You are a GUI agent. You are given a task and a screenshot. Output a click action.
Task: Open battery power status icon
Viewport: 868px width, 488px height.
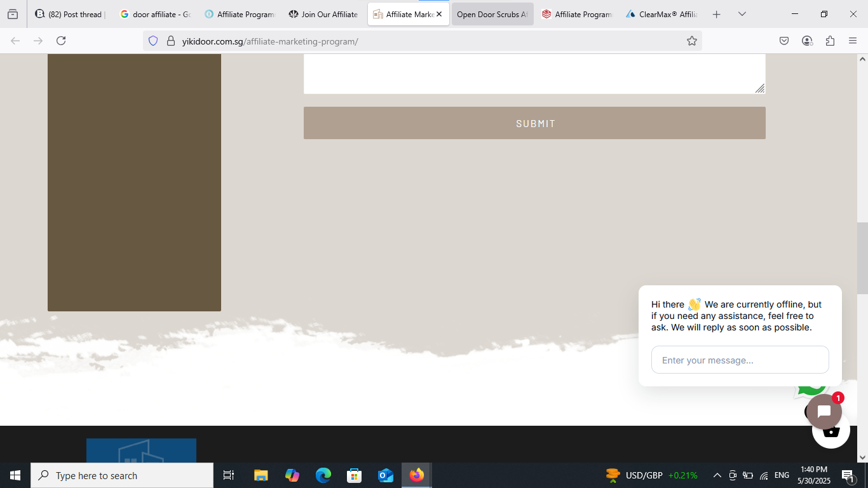(748, 475)
